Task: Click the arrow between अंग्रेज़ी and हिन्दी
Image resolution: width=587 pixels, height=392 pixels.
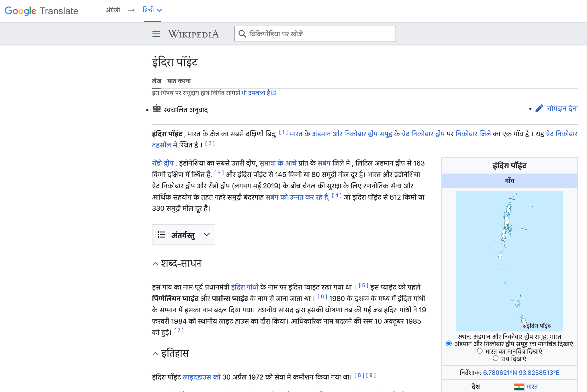Action: pyautogui.click(x=132, y=10)
